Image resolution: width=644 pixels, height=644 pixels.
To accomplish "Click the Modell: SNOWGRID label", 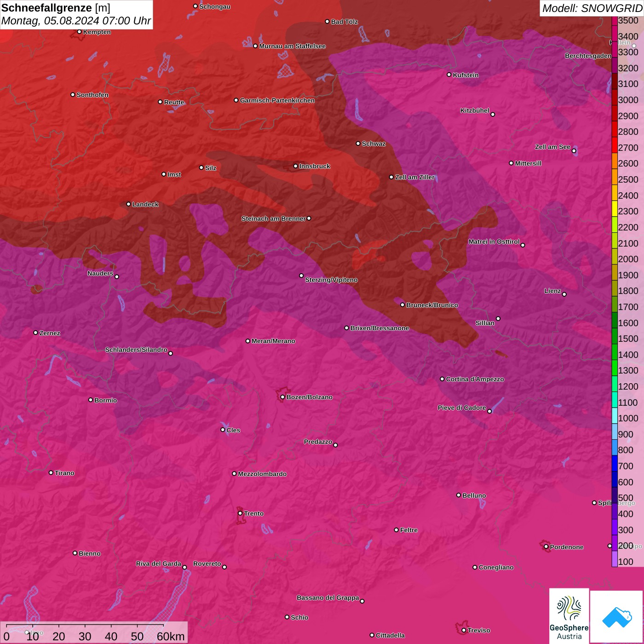I will click(x=592, y=8).
